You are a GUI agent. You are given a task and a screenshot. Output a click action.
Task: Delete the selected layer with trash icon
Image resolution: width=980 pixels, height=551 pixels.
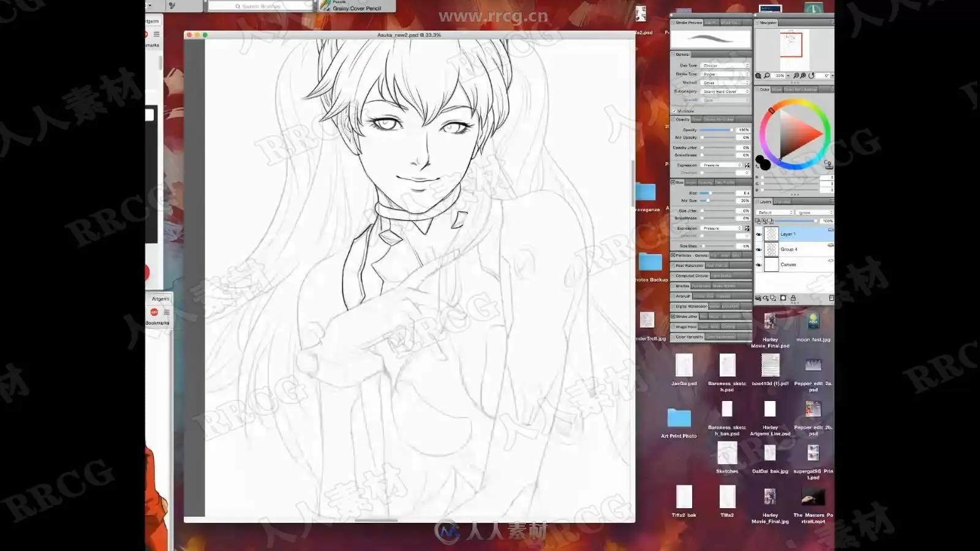(x=831, y=298)
